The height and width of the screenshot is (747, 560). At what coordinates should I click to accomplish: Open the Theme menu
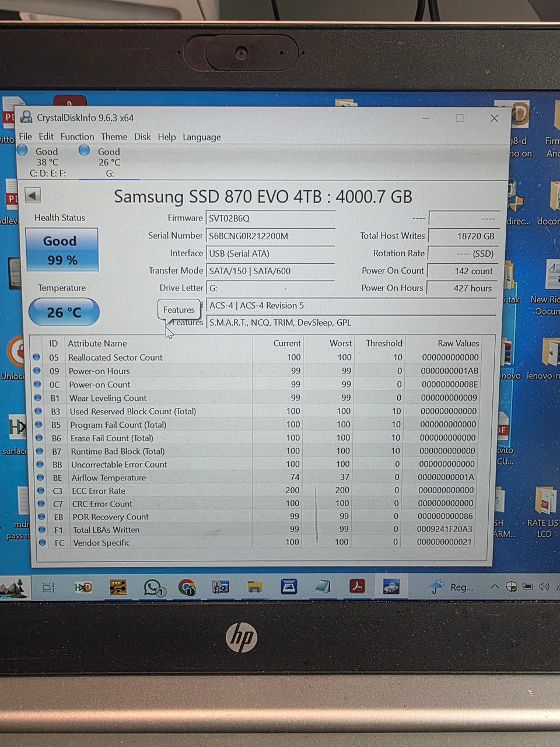pyautogui.click(x=114, y=137)
